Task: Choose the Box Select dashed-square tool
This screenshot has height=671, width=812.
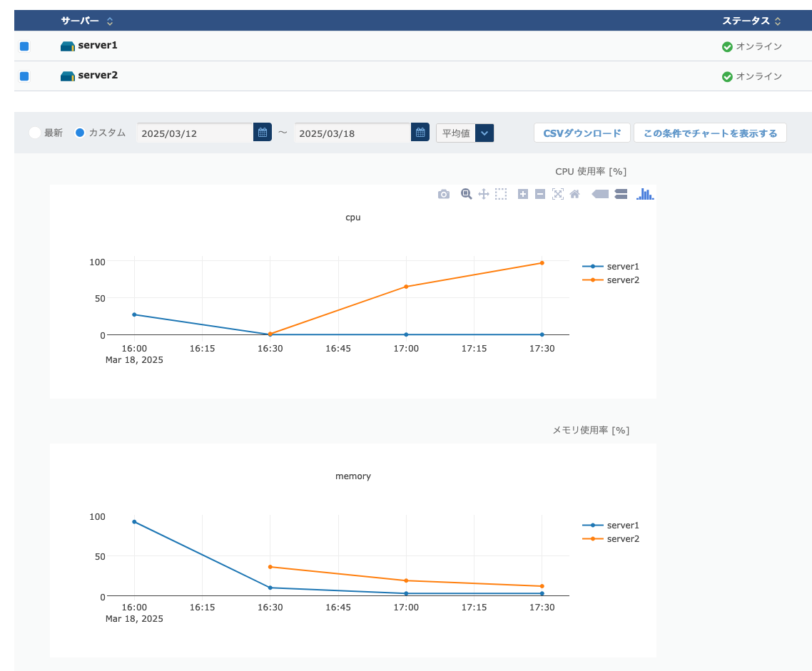Action: (x=501, y=194)
